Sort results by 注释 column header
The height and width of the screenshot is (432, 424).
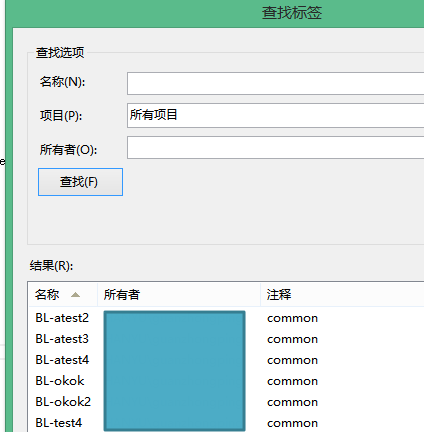[342, 294]
